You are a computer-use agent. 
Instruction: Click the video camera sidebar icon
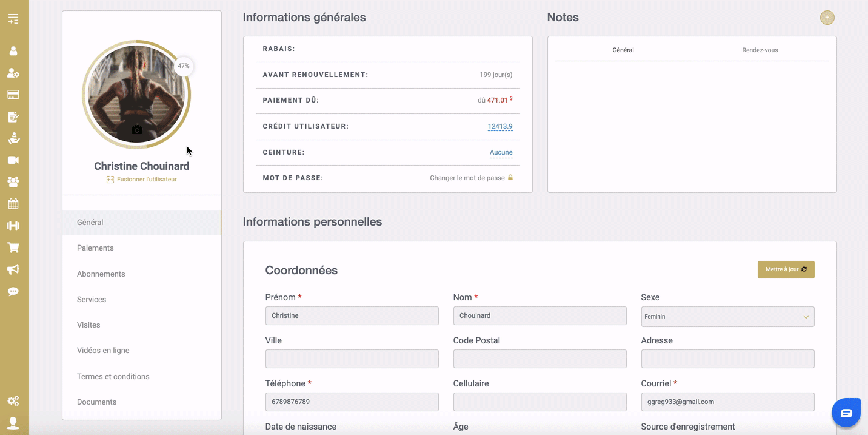coord(13,160)
